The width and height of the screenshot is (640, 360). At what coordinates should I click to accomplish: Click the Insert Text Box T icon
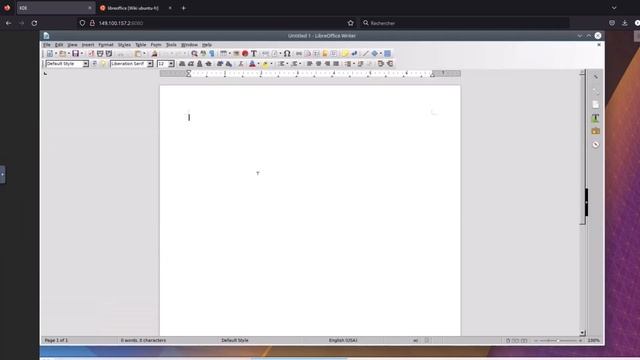click(254, 53)
